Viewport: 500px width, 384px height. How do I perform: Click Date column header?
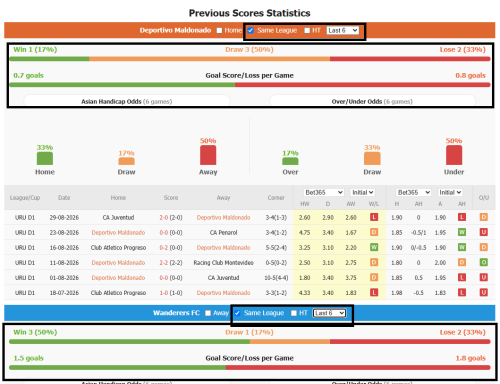coord(64,198)
